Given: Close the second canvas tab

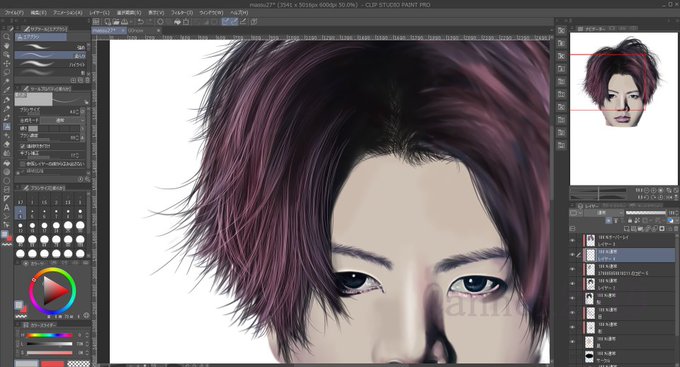Looking at the screenshot, I should click(x=158, y=31).
